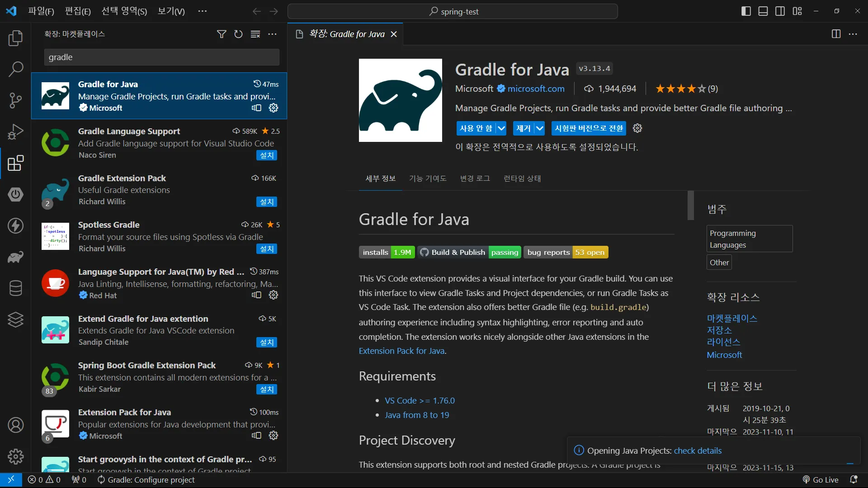Open Run and Debug view

(x=15, y=132)
